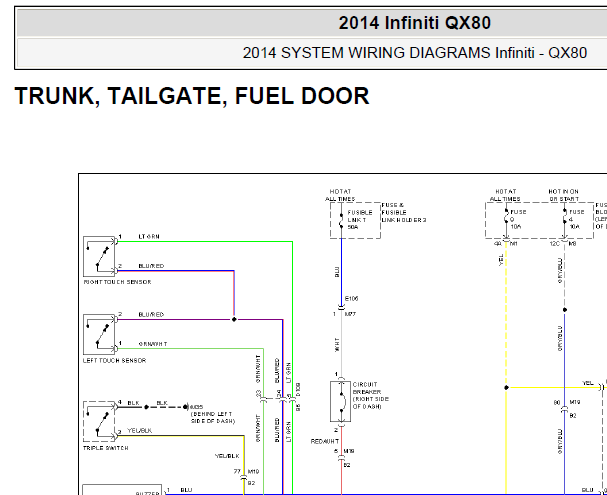Screen dimensions: 607x495
Task: Click the M35 ground point symbol
Action: 186,407
